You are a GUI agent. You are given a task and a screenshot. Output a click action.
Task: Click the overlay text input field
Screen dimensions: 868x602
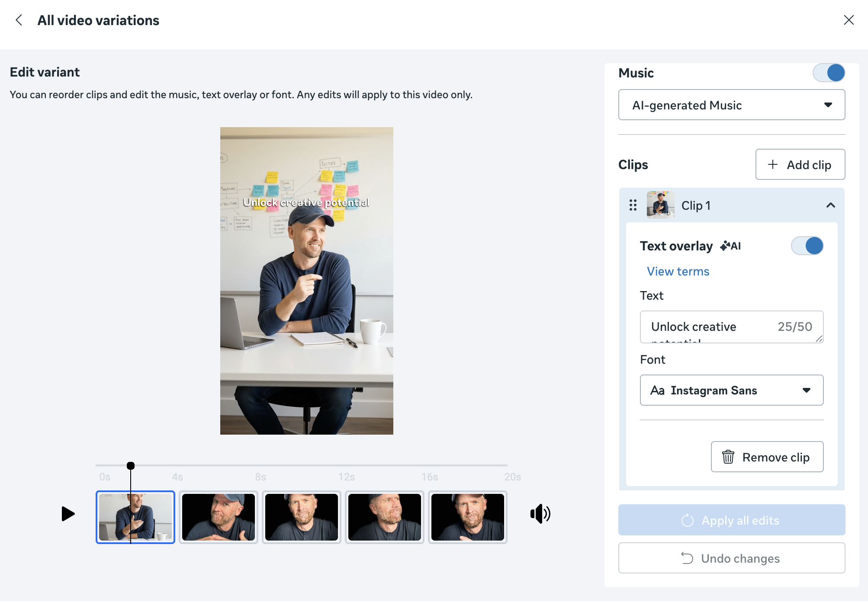tap(710, 327)
